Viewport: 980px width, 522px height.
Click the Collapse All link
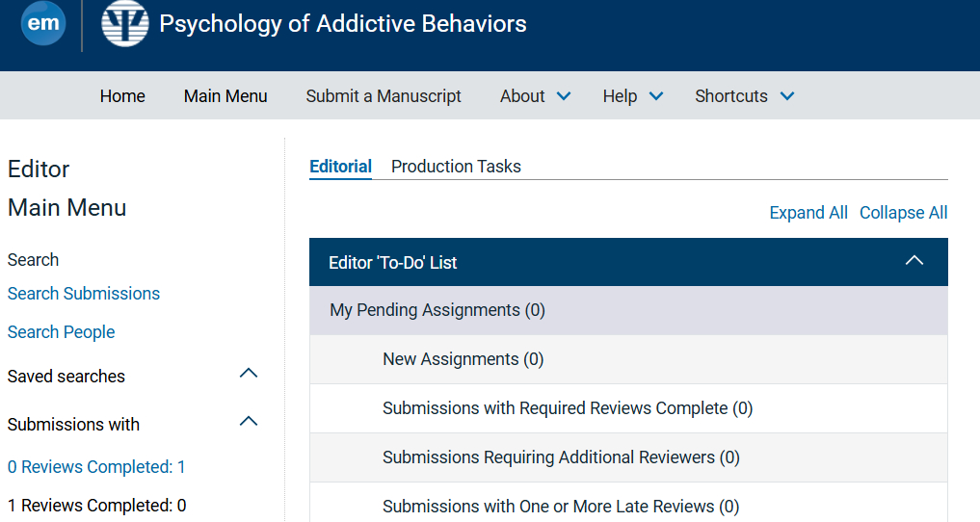click(903, 213)
